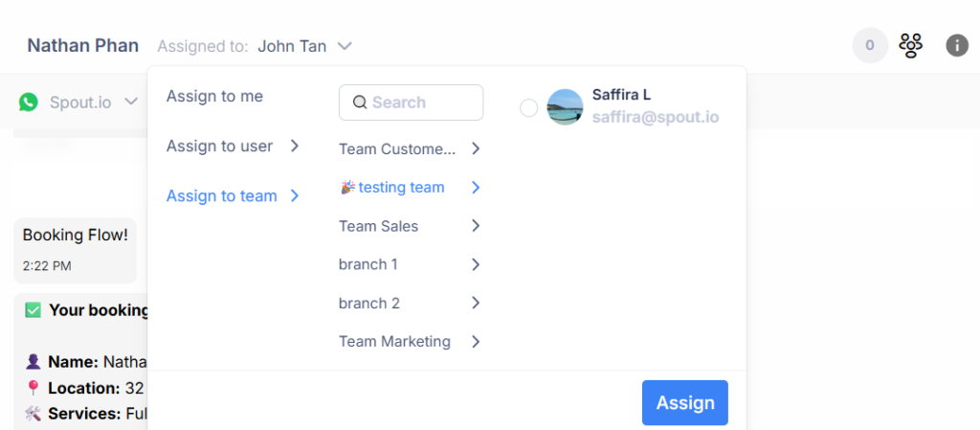The height and width of the screenshot is (430, 980).
Task: Click the magnifier icon in search box
Action: point(360,102)
